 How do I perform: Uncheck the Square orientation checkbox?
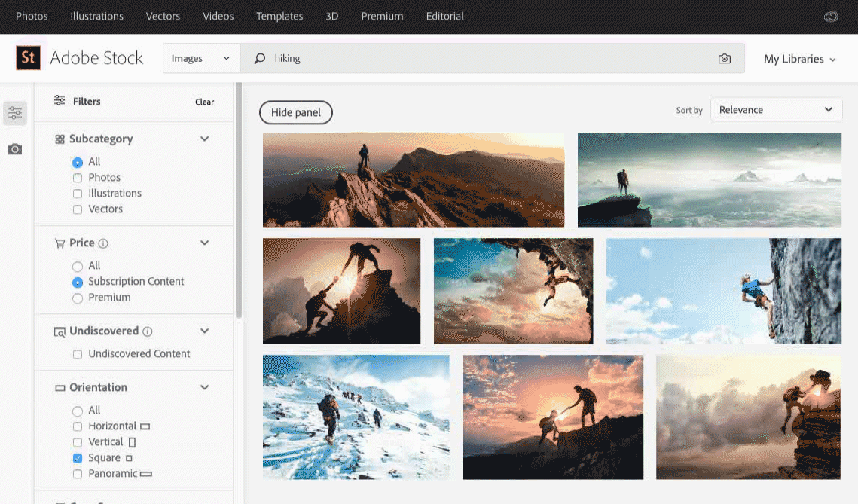(x=78, y=458)
